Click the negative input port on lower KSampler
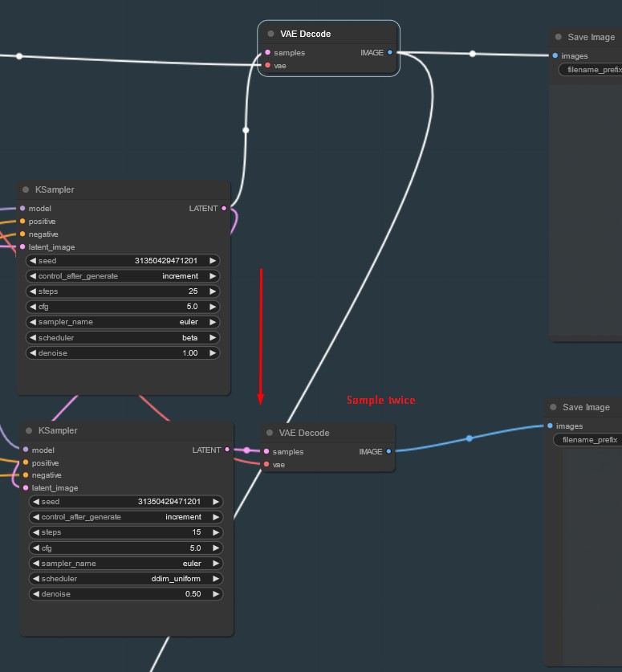 point(26,474)
